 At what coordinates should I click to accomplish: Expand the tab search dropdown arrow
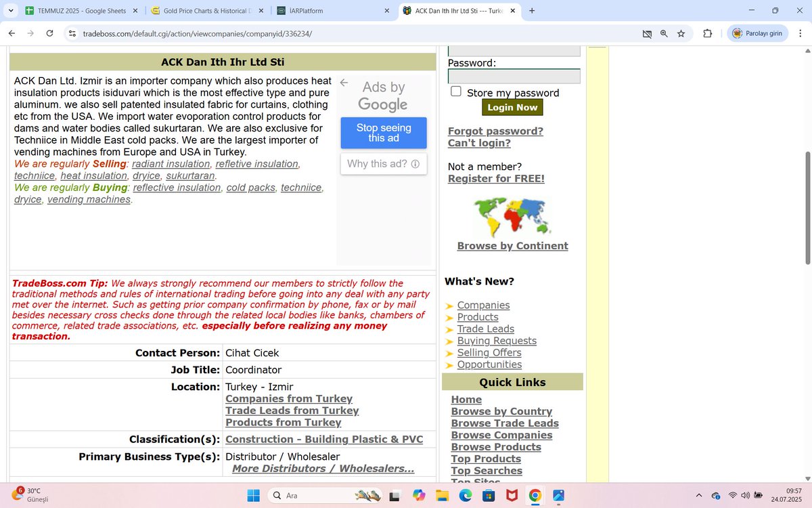click(11, 11)
